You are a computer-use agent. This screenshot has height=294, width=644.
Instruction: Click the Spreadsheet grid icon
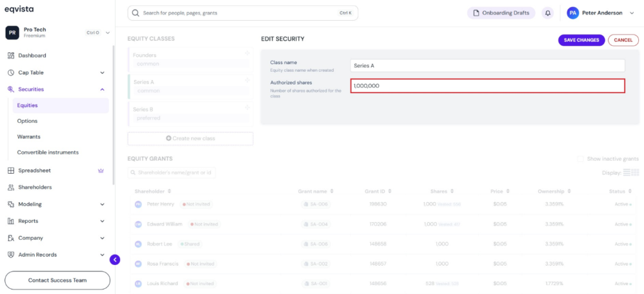pos(11,170)
